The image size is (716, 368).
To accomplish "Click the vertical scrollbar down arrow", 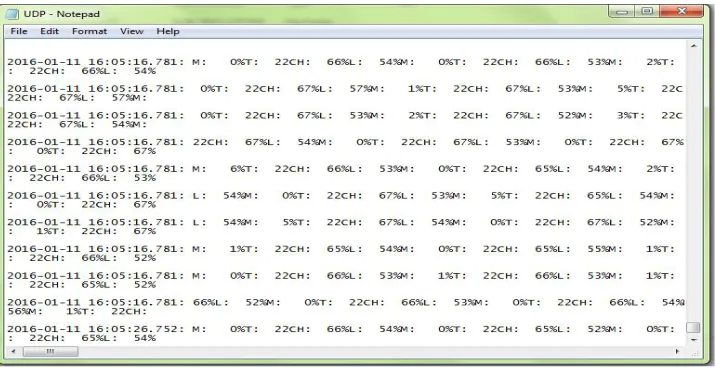I will 694,340.
